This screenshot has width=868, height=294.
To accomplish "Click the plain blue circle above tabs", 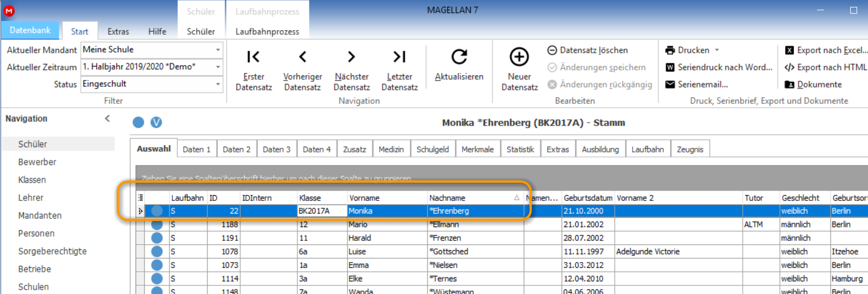I will tap(138, 122).
